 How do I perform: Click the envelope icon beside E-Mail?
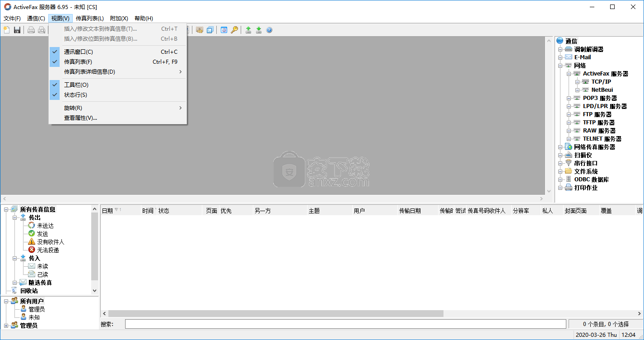pyautogui.click(x=569, y=57)
